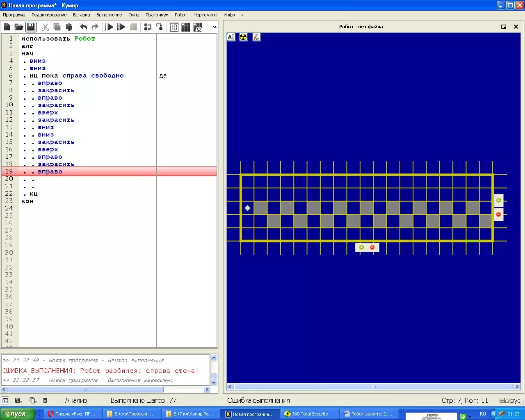Paste from clipboard using toolbar icon
The height and width of the screenshot is (420, 525).
tap(69, 27)
